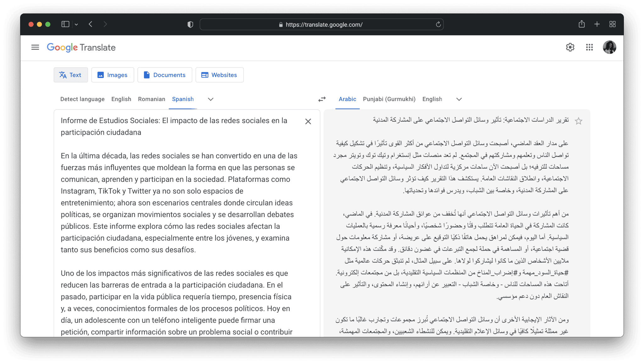Open the main hamburger menu
This screenshot has width=644, height=364.
click(x=35, y=48)
